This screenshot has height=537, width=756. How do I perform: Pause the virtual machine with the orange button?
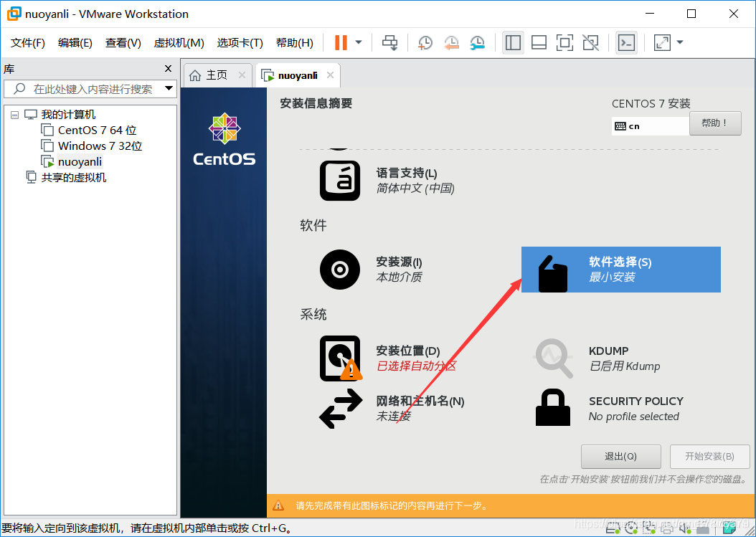tap(341, 42)
